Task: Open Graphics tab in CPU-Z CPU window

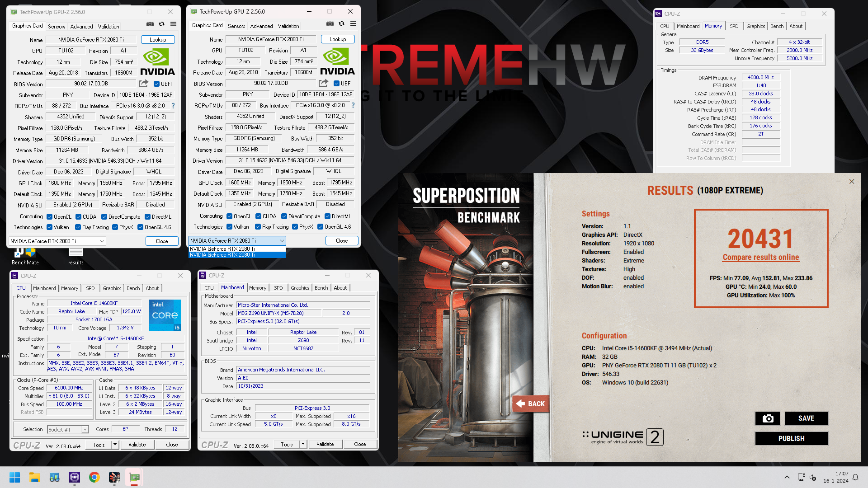Action: pos(112,288)
